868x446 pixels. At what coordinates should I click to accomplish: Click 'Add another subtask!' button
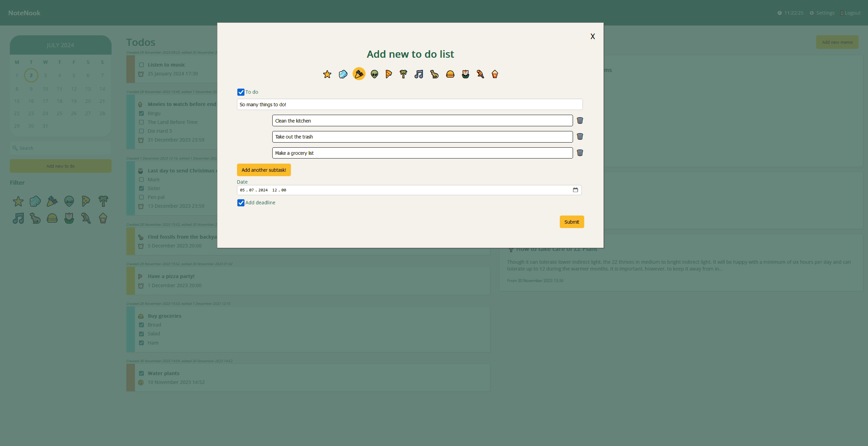263,170
